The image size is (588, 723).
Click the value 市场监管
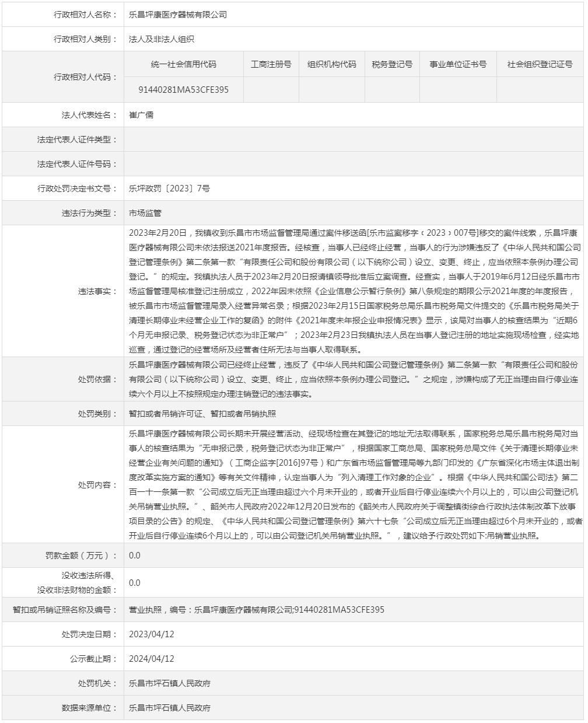tap(145, 214)
